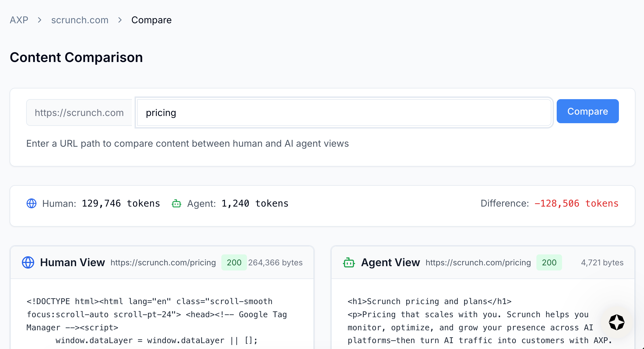Screen dimensions: 644x349
Task: Open the Agent View URL https://scrunch.com/pricing
Action: (x=478, y=262)
